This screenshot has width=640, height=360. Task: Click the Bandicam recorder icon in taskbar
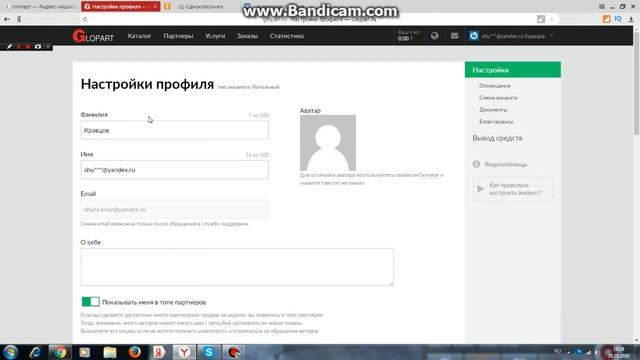click(234, 352)
